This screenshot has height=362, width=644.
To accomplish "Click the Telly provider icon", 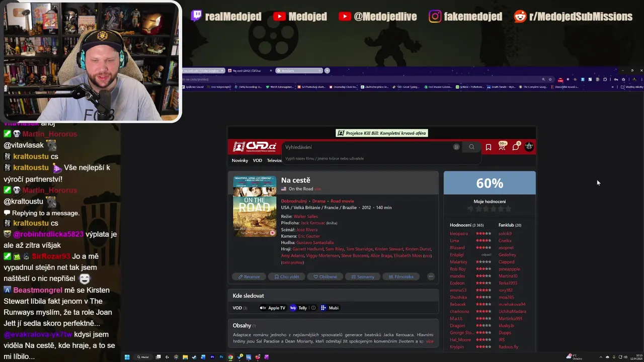I will pyautogui.click(x=293, y=308).
